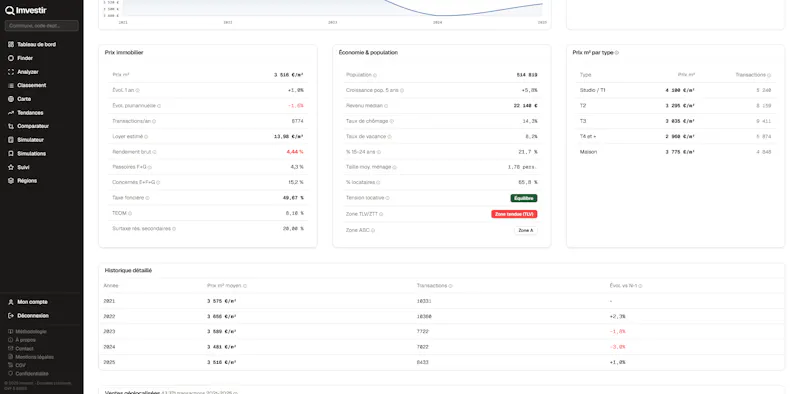Click the info icon beside Population
This screenshot has height=394, width=800.
tap(375, 75)
